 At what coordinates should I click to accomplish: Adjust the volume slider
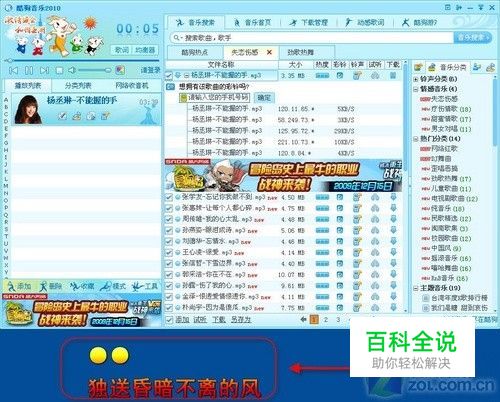[94, 70]
